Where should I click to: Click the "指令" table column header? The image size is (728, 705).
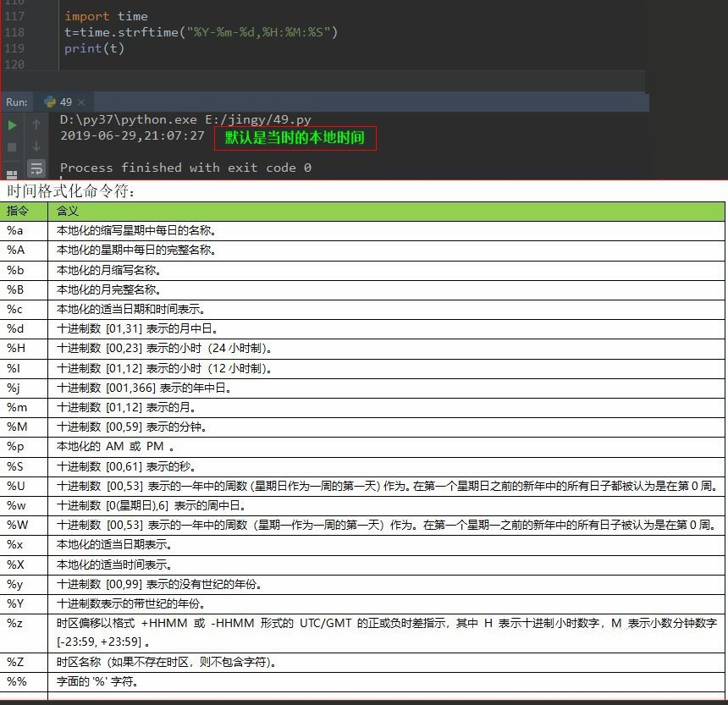tap(18, 211)
